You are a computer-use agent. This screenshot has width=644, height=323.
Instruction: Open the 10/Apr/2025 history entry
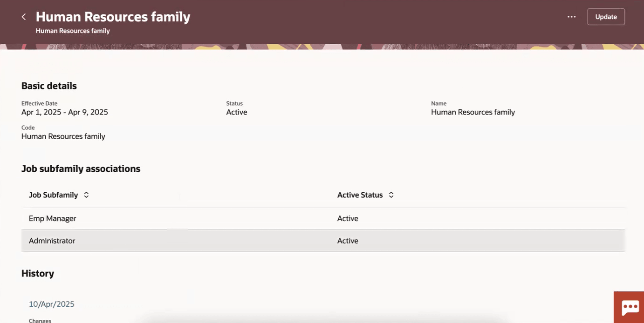pos(52,304)
